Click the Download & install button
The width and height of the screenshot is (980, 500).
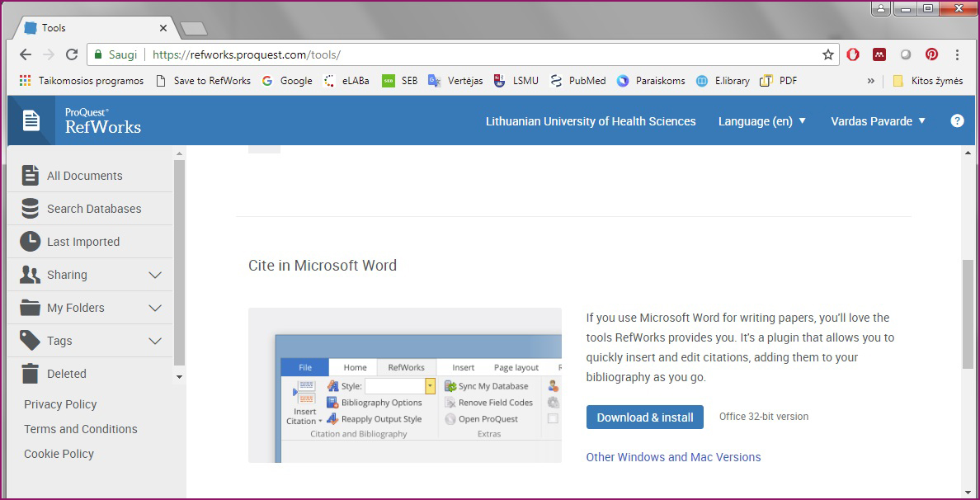(644, 417)
